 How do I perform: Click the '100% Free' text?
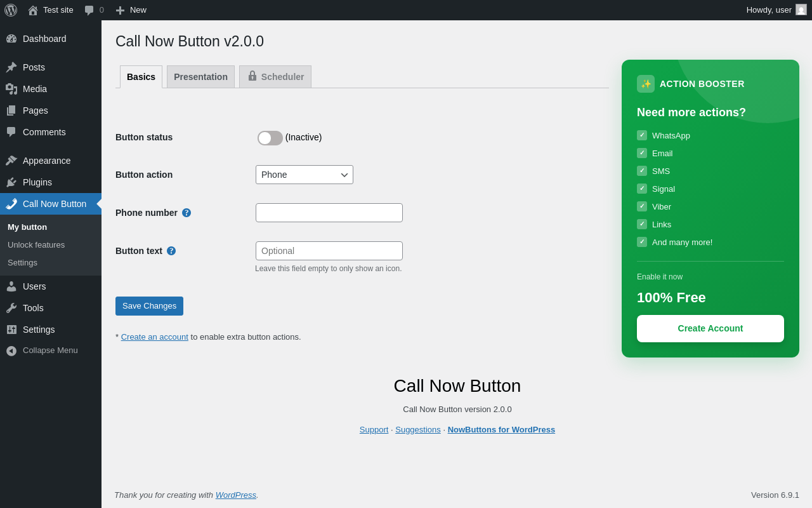pos(671,298)
